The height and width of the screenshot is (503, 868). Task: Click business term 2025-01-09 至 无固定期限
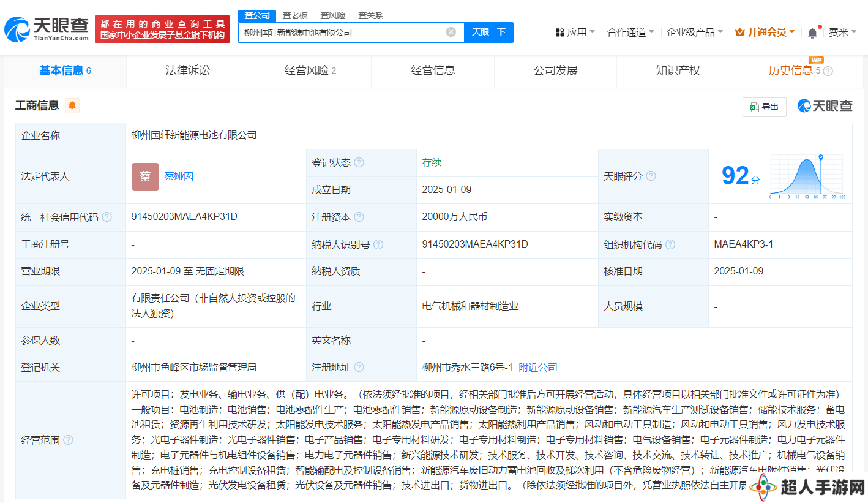pos(188,271)
